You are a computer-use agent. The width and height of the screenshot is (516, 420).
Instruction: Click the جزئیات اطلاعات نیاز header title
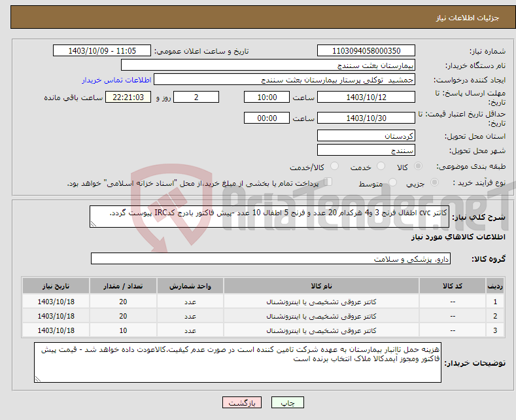[468, 18]
